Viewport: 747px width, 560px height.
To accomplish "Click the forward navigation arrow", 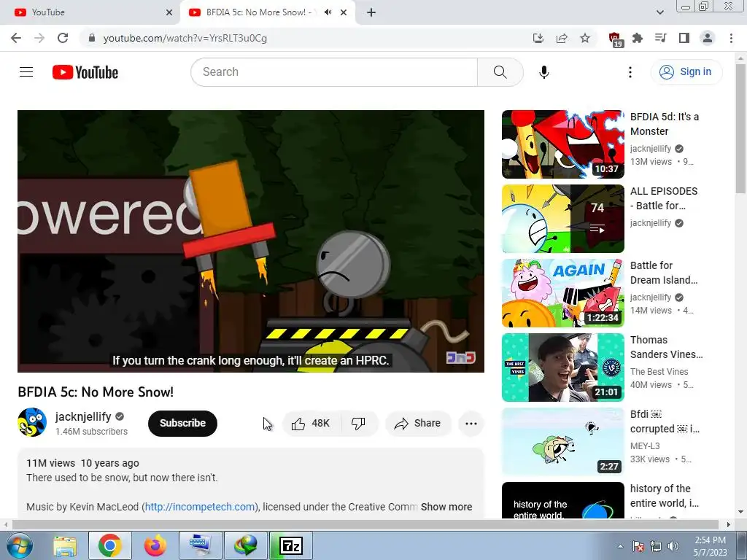I will pos(39,38).
